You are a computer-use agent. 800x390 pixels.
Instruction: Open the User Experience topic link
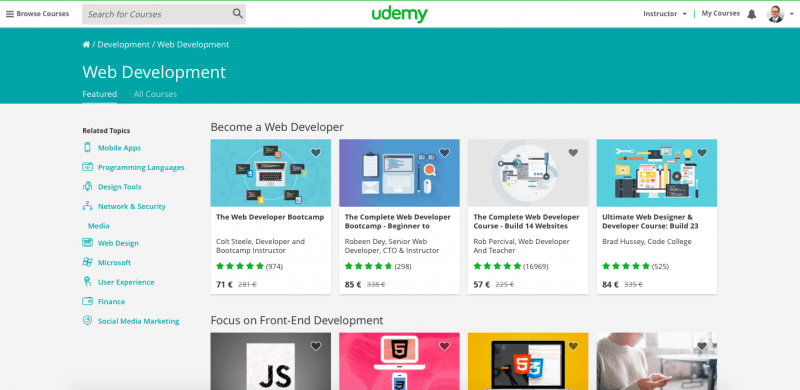click(126, 282)
